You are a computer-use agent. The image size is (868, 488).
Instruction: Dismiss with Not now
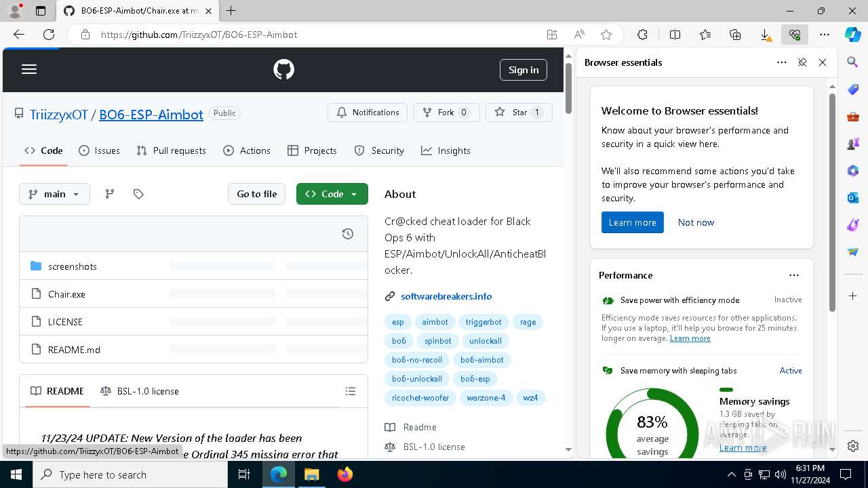coord(696,222)
